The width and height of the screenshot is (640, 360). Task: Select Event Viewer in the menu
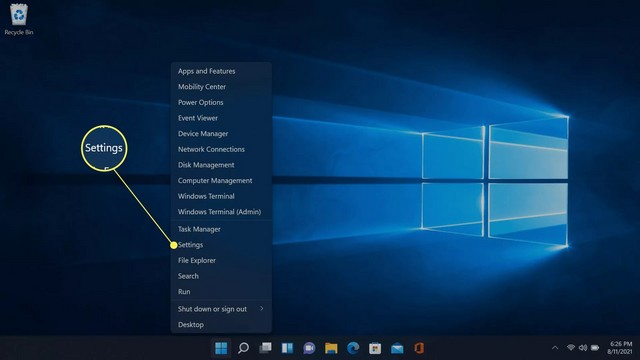(x=221, y=118)
